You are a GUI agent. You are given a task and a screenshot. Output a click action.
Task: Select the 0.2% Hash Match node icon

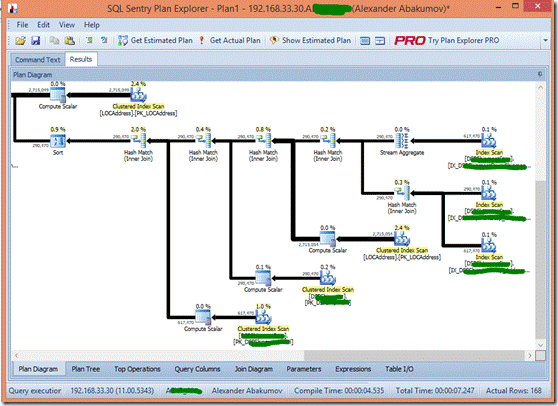(328, 141)
